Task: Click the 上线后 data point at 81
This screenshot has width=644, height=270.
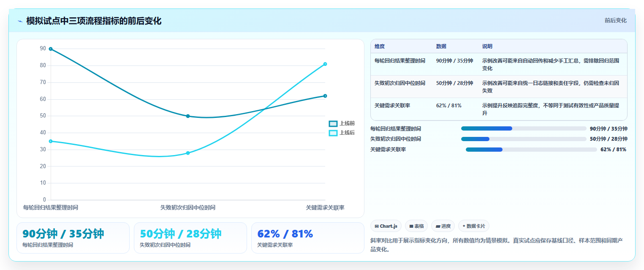Action: [x=325, y=64]
